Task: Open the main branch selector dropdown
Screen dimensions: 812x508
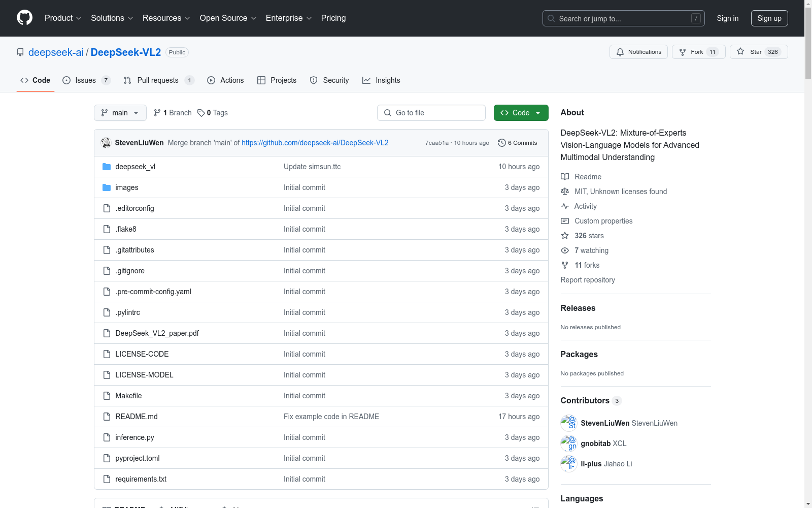Action: click(x=120, y=113)
